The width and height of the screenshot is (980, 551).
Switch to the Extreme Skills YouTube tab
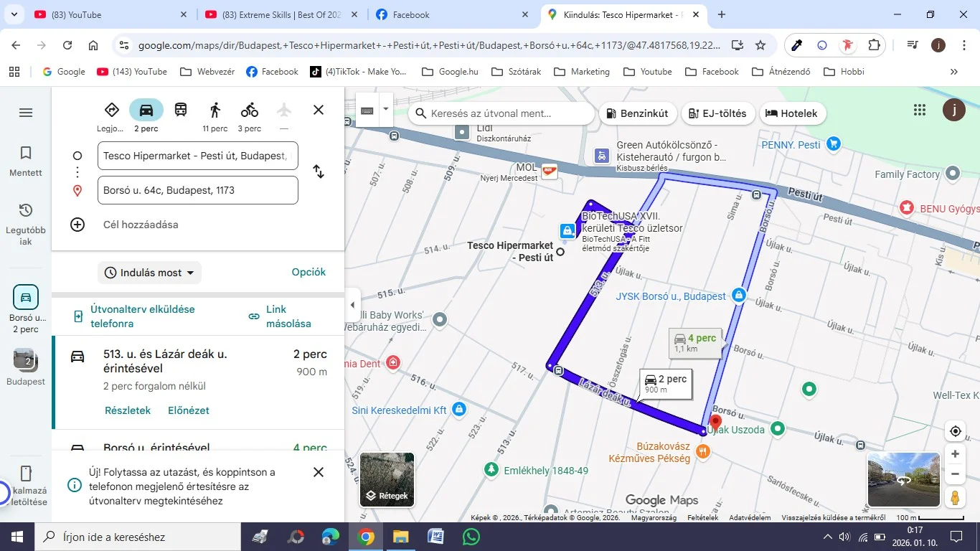click(x=281, y=14)
